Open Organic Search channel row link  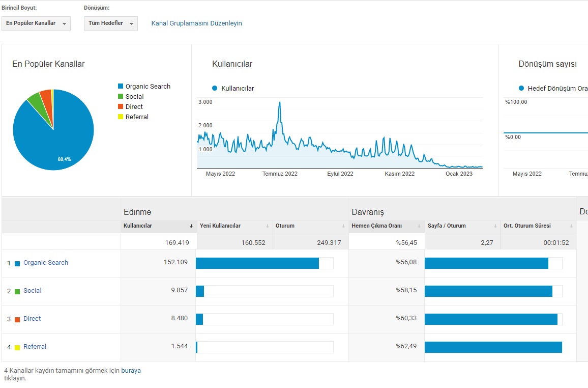point(46,263)
